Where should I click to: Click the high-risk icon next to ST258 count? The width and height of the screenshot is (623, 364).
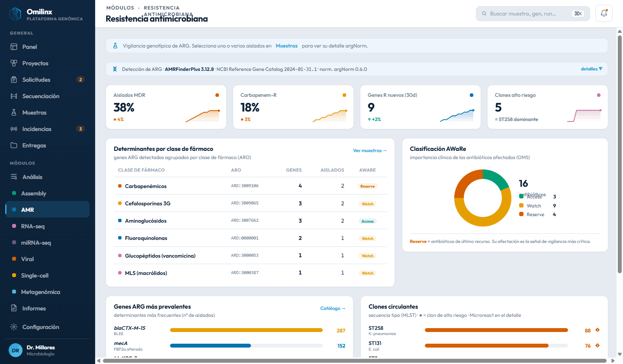(x=597, y=330)
